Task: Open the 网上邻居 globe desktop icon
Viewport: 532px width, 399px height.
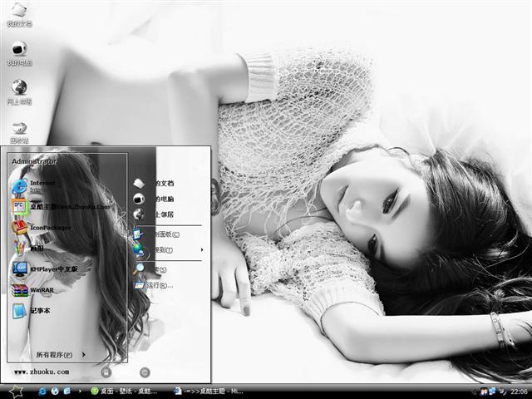Action: pos(19,92)
